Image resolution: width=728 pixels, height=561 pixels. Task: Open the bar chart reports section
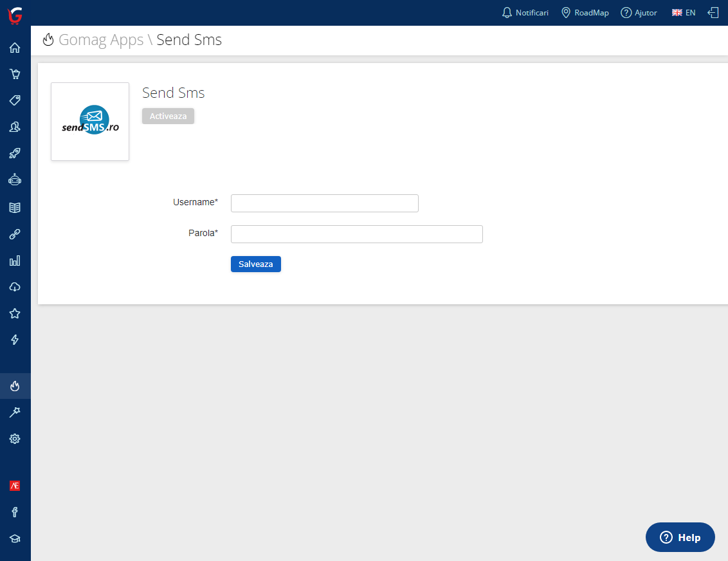pyautogui.click(x=15, y=261)
